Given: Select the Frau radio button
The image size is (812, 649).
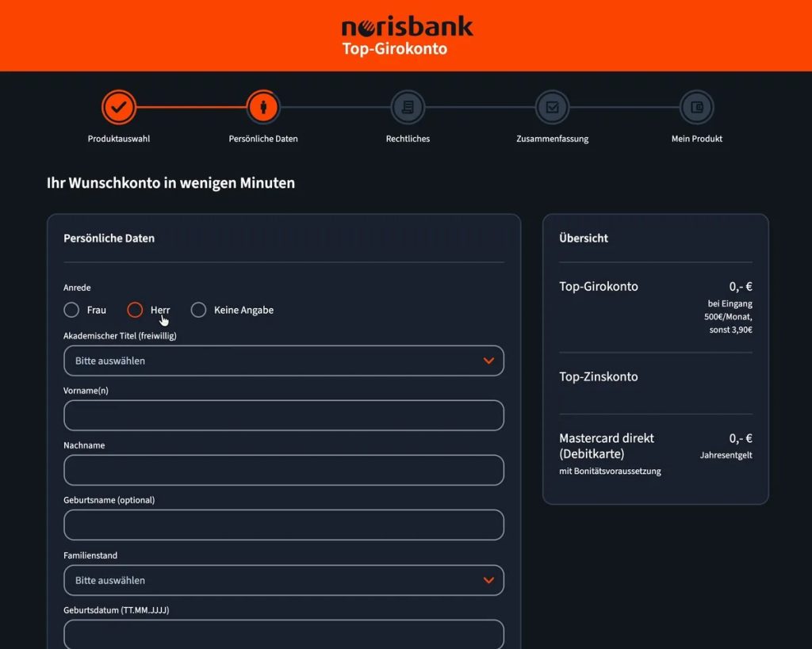Looking at the screenshot, I should coord(71,310).
